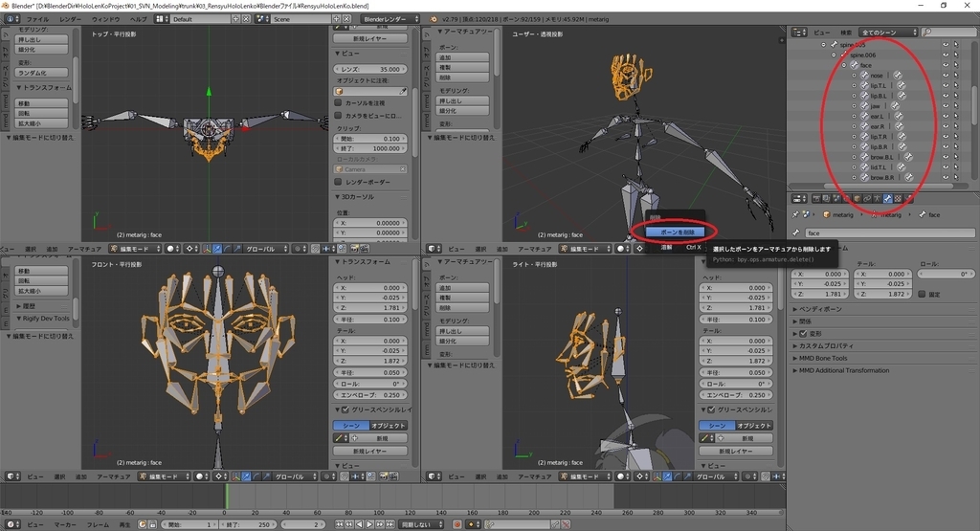Hide the jaw bone via eye icon
This screenshot has height=531, width=980.
[946, 106]
